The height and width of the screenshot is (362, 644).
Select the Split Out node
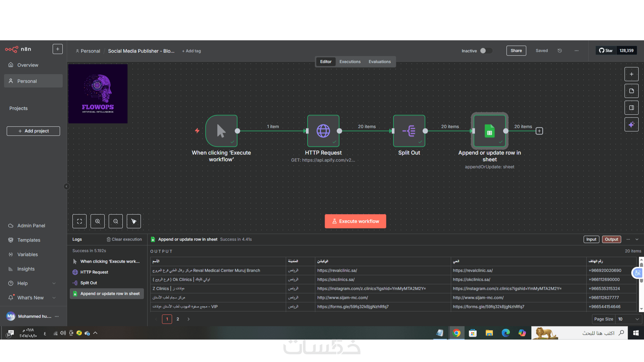click(x=409, y=131)
